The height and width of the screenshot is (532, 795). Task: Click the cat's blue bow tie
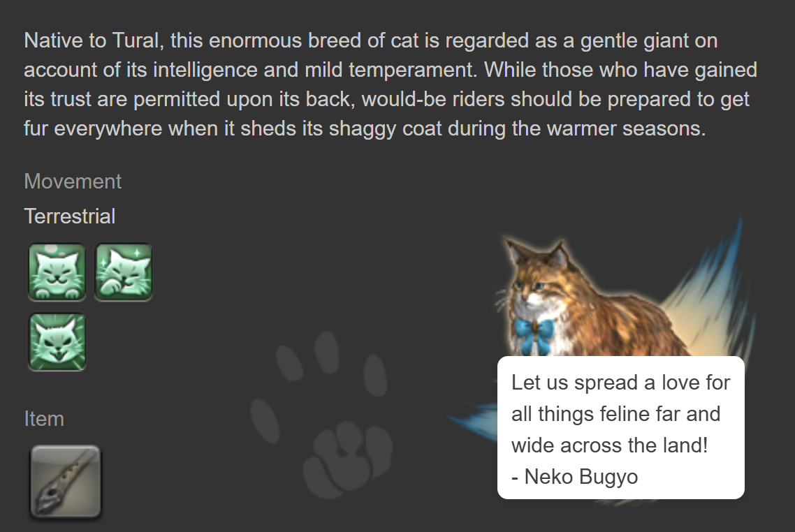[534, 335]
